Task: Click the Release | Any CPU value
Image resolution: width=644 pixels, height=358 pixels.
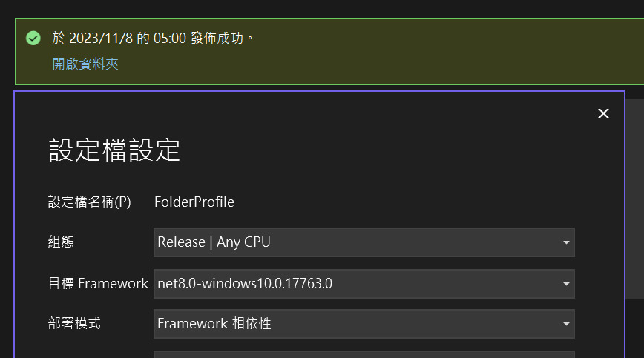Action: pos(214,242)
